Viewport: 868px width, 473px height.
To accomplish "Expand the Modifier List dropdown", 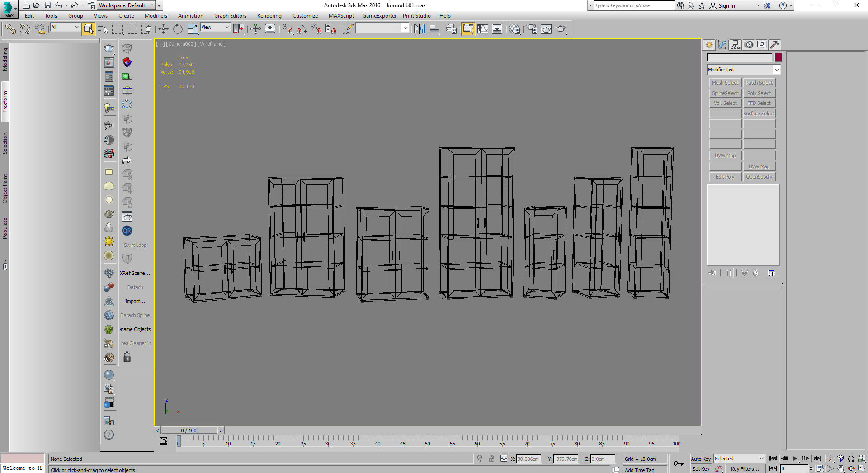I will coord(744,70).
